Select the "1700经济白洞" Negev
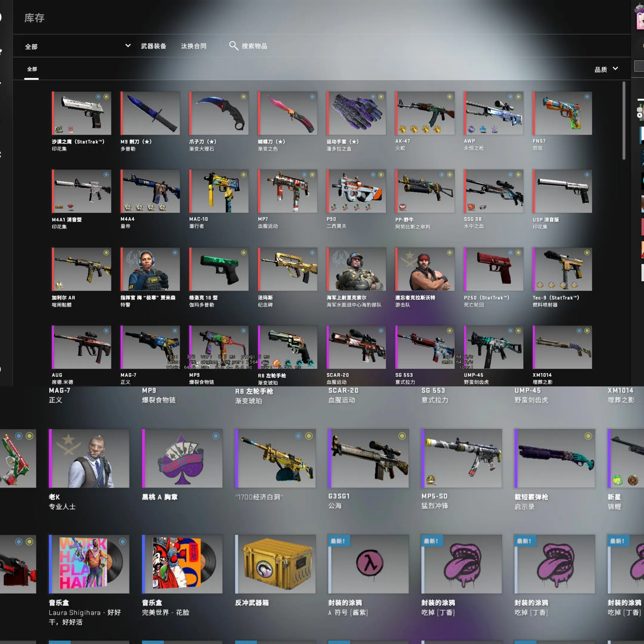Viewport: 644px width, 644px height. 275,458
